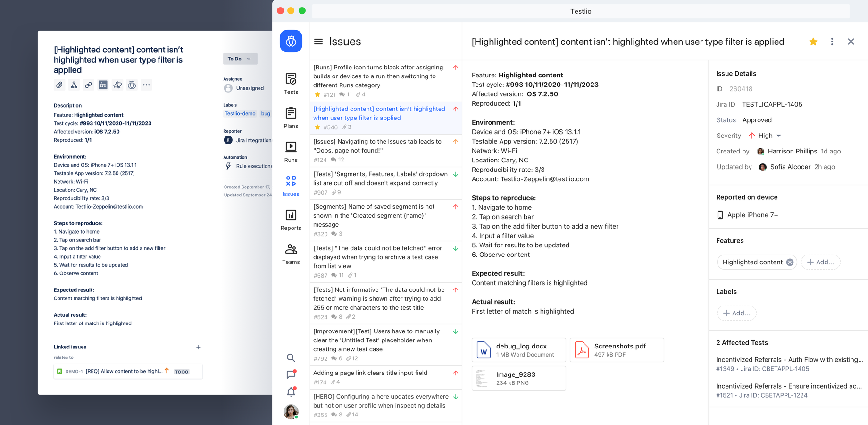This screenshot has height=425, width=868.
Task: Click the Testlio window title bar
Action: pos(581,11)
